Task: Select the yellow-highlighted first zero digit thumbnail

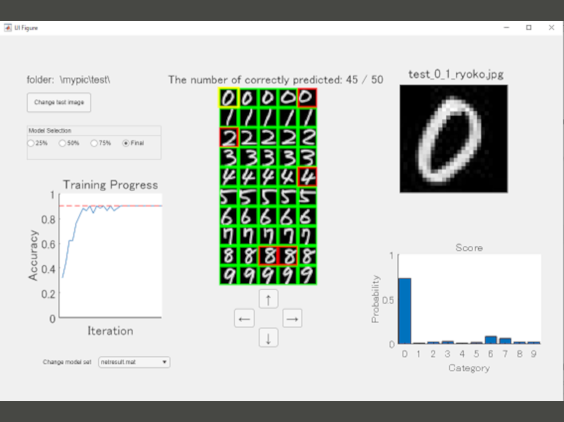Action: 229,98
